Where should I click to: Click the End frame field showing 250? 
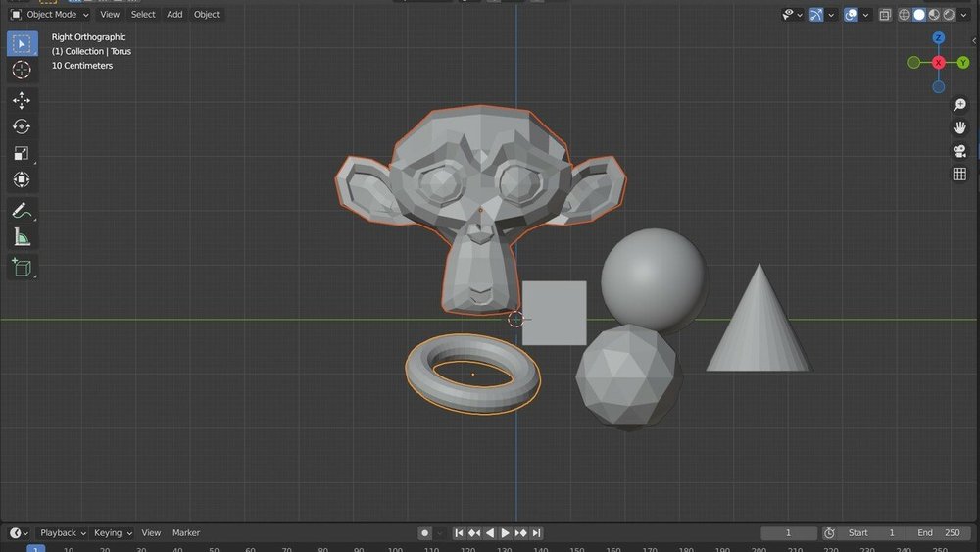click(939, 533)
